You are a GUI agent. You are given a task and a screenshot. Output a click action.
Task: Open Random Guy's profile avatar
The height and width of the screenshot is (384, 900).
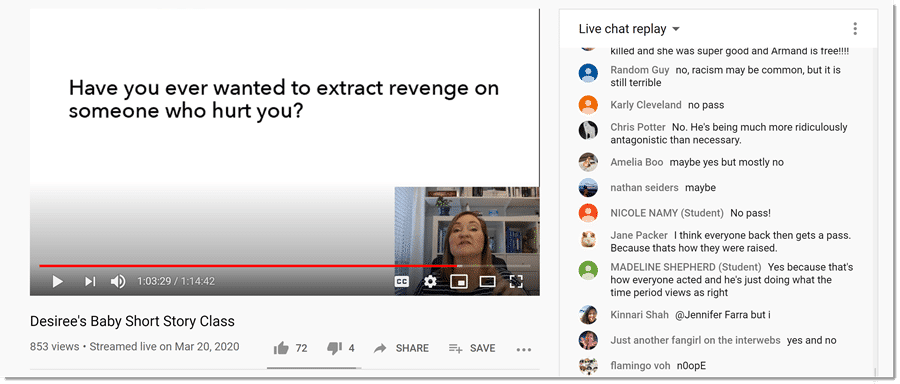[x=588, y=73]
